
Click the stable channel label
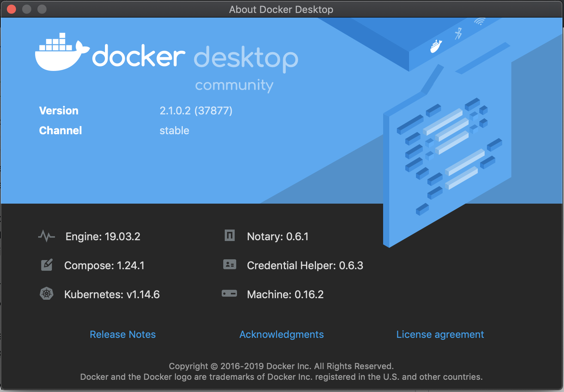coord(174,130)
